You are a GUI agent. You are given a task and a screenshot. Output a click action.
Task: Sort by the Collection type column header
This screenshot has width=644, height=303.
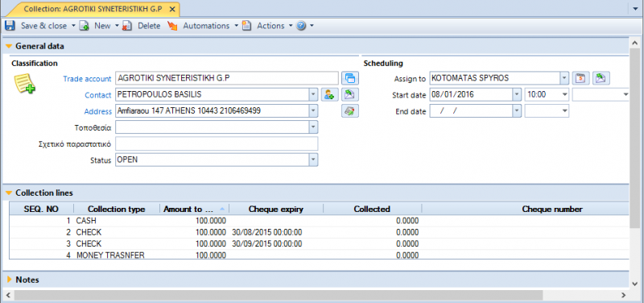(x=117, y=209)
